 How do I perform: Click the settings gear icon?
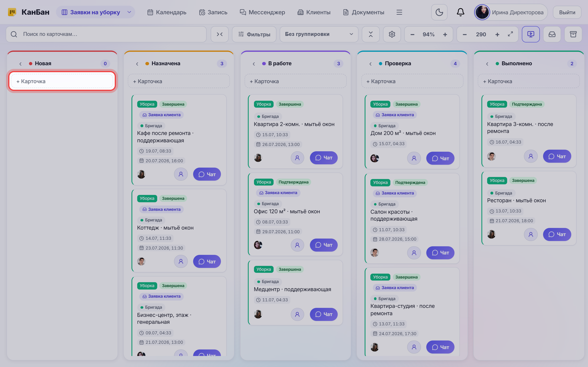pyautogui.click(x=392, y=34)
